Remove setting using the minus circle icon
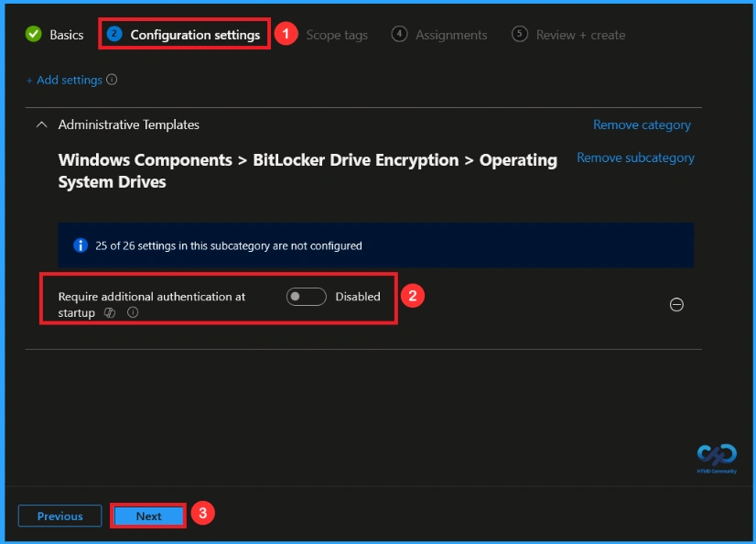Image resolution: width=756 pixels, height=544 pixels. 676,304
